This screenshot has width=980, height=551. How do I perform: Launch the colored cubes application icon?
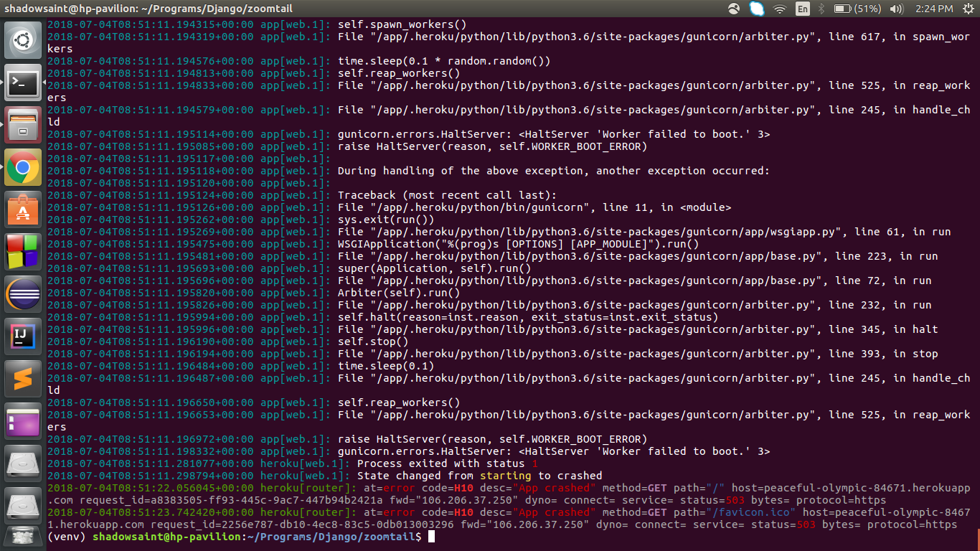(x=23, y=252)
